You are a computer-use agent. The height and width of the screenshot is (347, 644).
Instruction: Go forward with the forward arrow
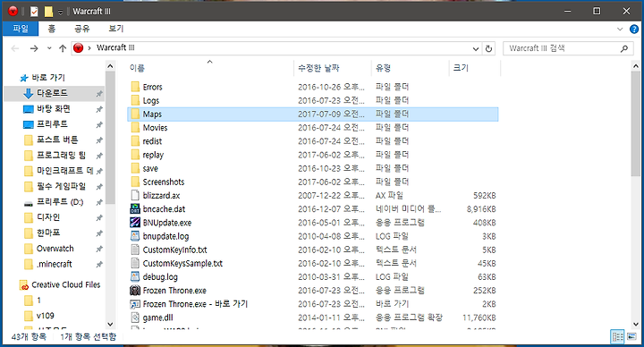[34, 48]
